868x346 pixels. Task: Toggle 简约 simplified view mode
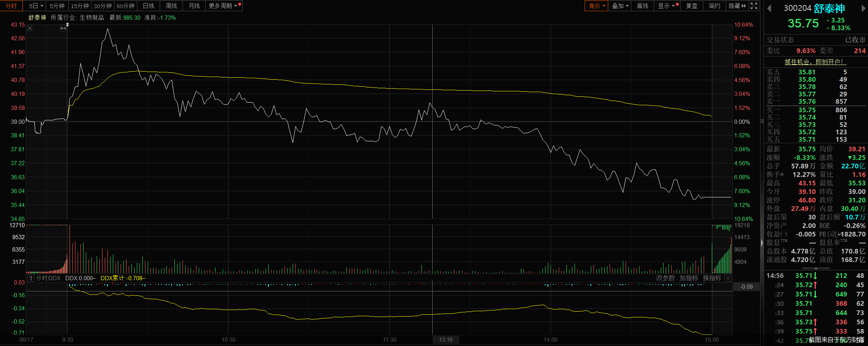click(714, 6)
